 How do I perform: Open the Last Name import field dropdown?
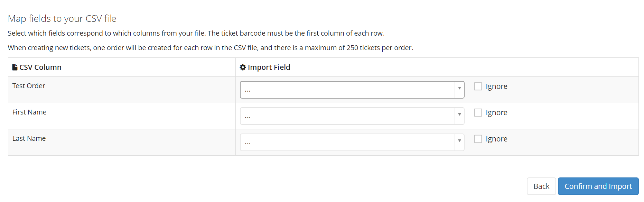352,142
